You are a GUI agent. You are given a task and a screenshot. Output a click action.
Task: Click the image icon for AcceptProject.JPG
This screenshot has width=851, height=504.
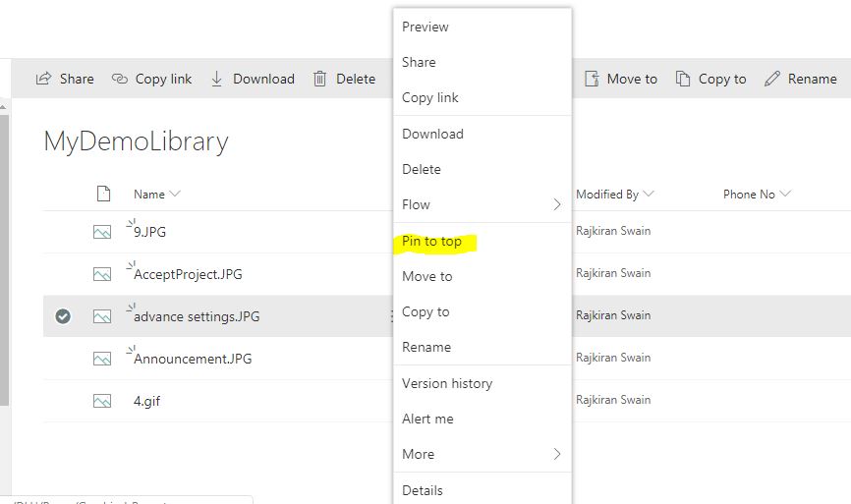click(x=102, y=274)
